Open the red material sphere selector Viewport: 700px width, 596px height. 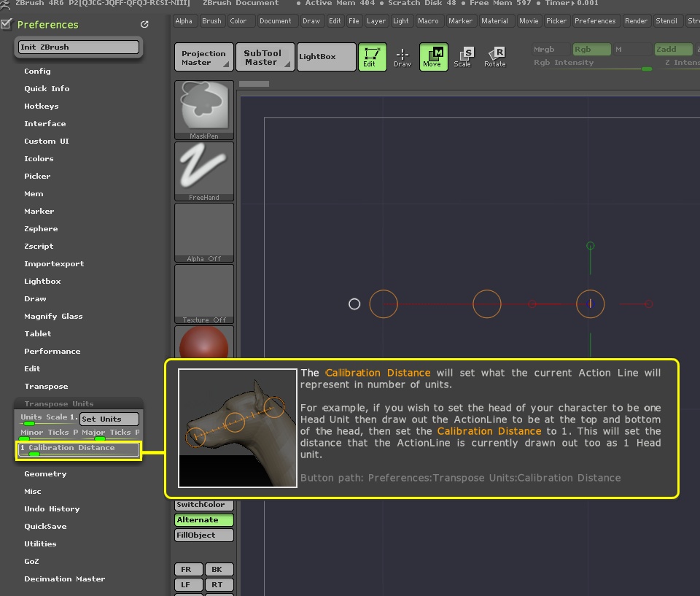click(x=204, y=342)
